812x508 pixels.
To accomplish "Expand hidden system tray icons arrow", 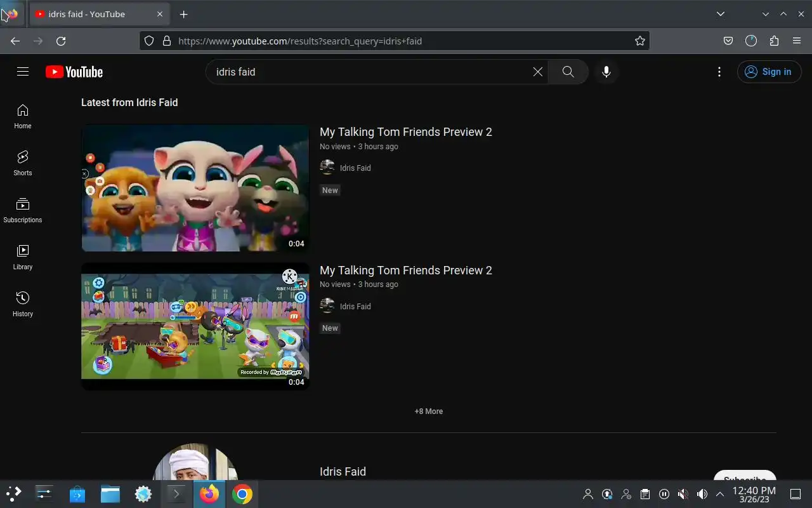I will point(720,494).
